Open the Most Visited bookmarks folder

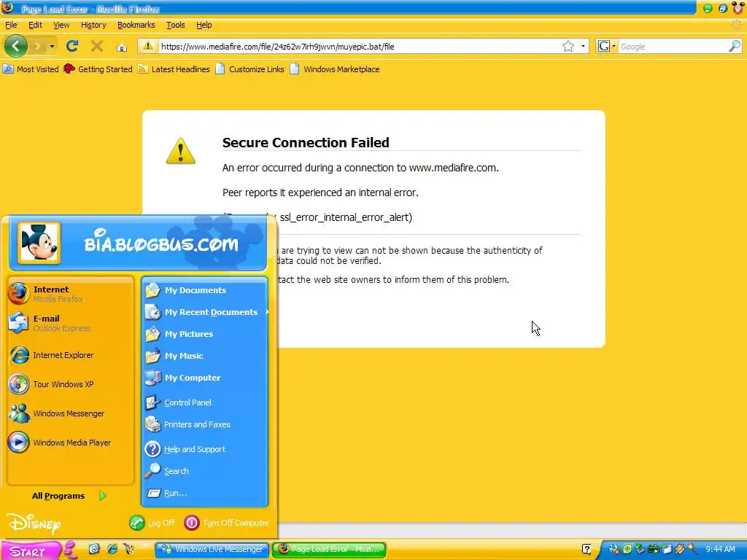[31, 69]
